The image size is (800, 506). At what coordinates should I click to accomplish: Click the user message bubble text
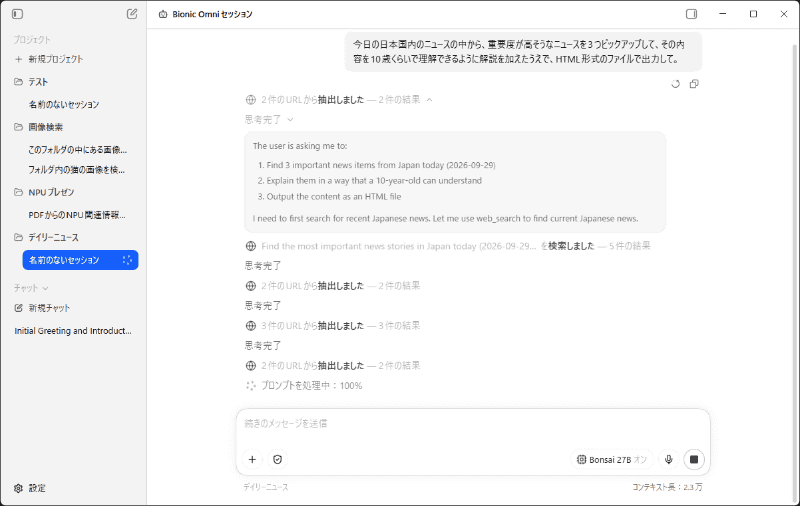(x=519, y=52)
